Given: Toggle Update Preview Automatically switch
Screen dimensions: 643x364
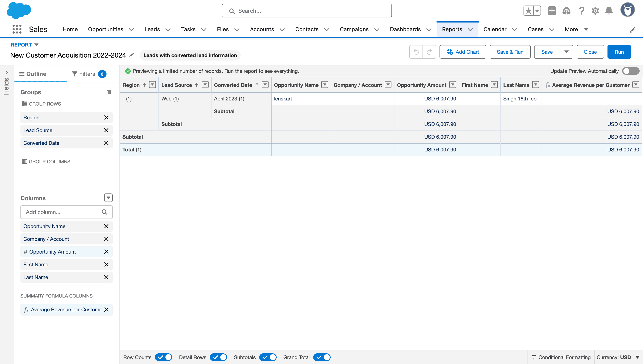Looking at the screenshot, I should pos(630,71).
